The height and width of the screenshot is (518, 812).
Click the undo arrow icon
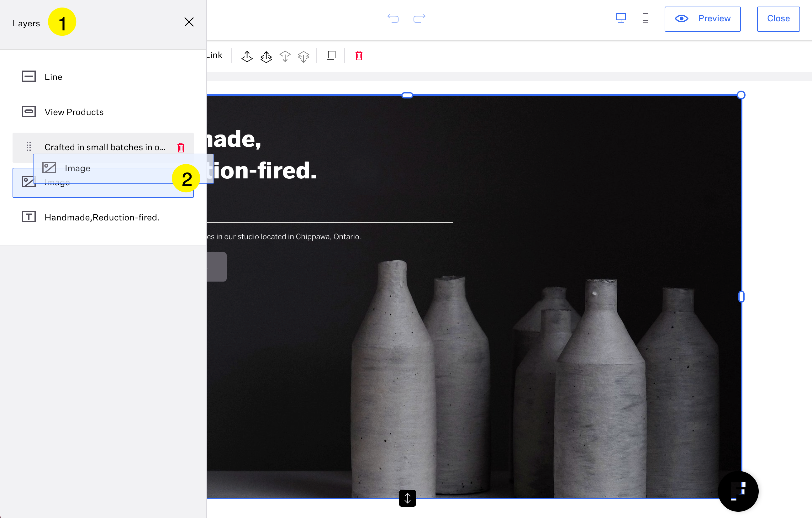click(393, 18)
